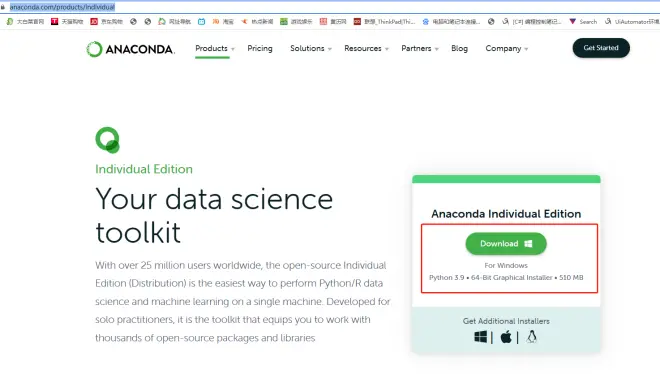Open the UIAutomator bookmark
660x374 pixels.
pyautogui.click(x=632, y=21)
